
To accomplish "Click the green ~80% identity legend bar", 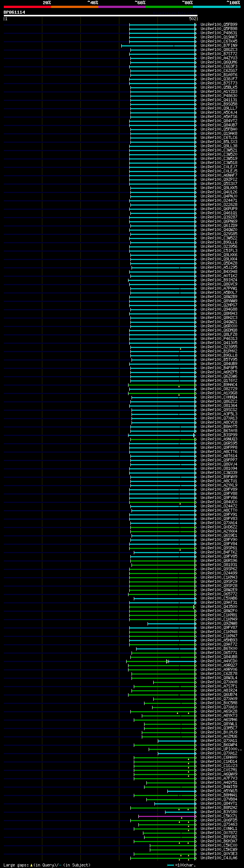I will point(169,7).
